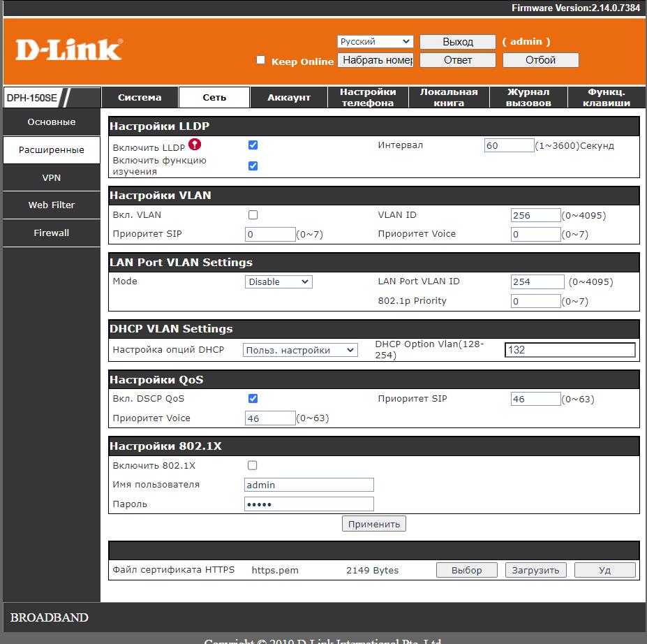Select the Сеть tab
647x644 pixels.
click(x=214, y=97)
